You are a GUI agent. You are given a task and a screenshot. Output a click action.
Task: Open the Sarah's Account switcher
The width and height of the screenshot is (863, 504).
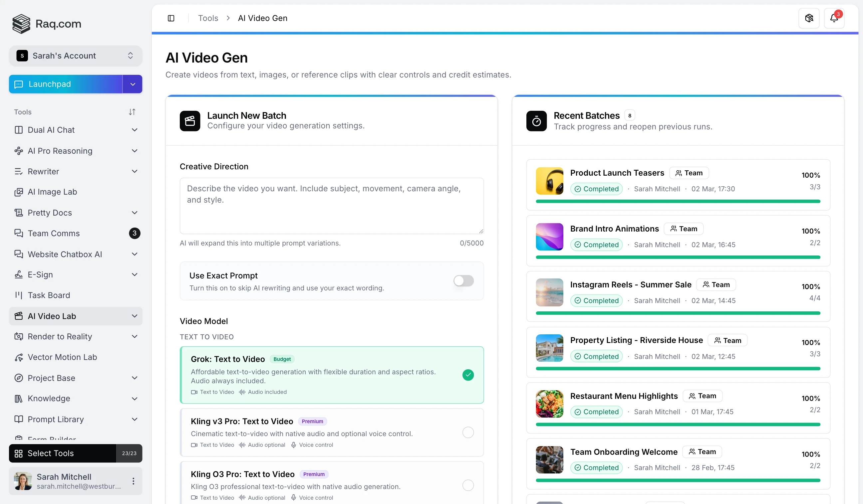(75, 56)
